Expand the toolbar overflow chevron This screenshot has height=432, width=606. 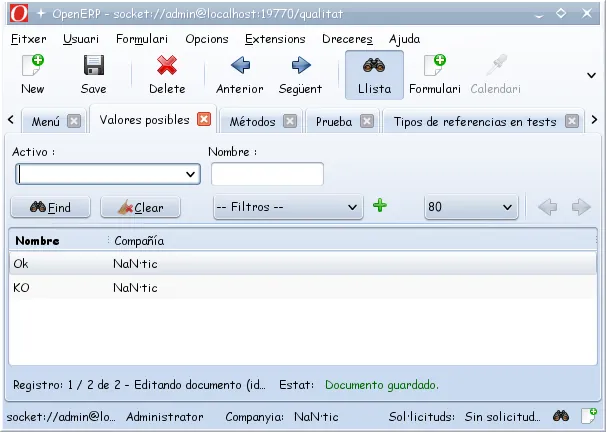click(591, 75)
